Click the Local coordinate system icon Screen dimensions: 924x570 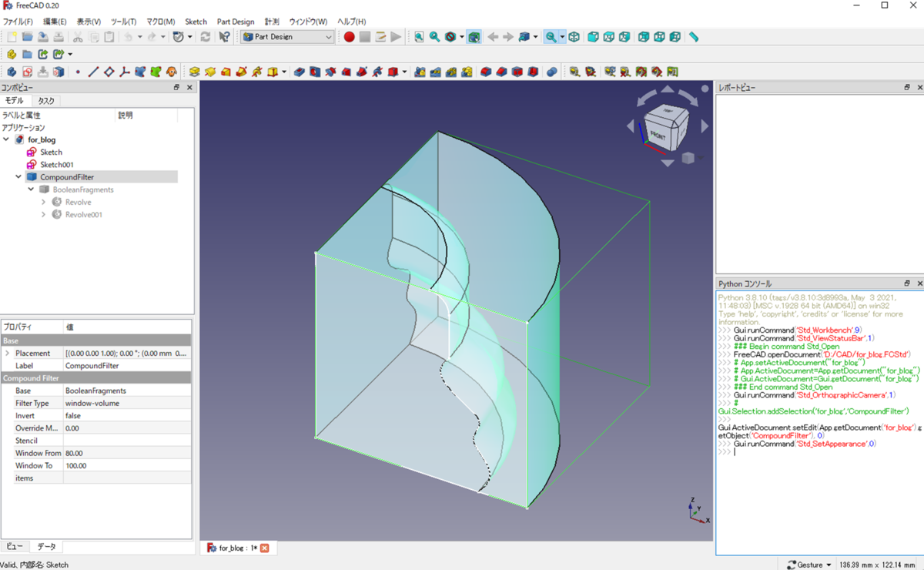pos(124,72)
